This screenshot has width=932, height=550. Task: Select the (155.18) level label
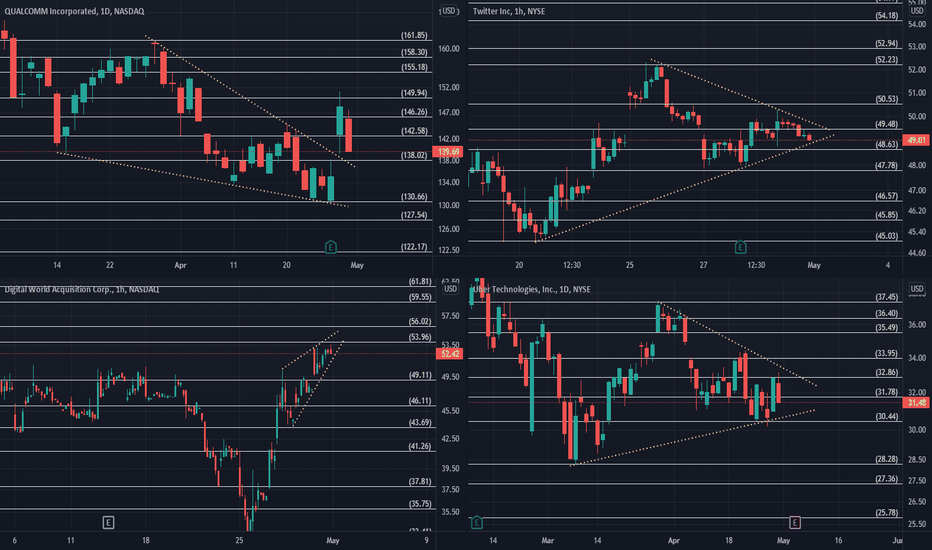pyautogui.click(x=414, y=67)
